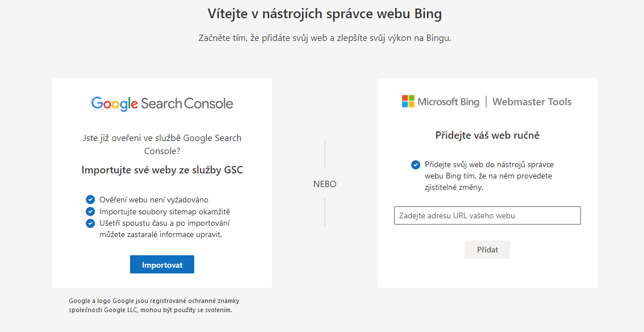644x332 pixels.
Task: Click the checkmark beside 'Ušetří spoustu času'
Action: point(90,223)
